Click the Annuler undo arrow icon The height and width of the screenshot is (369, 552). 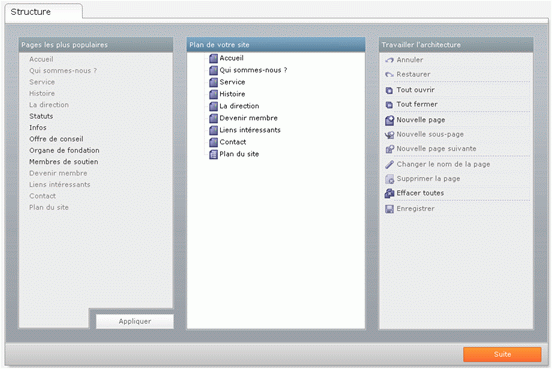389,60
